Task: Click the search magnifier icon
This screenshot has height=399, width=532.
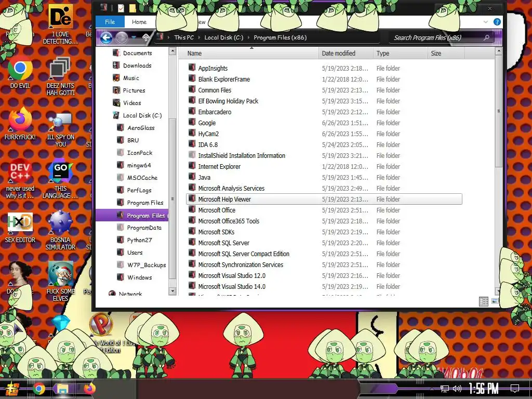Action: tap(486, 37)
